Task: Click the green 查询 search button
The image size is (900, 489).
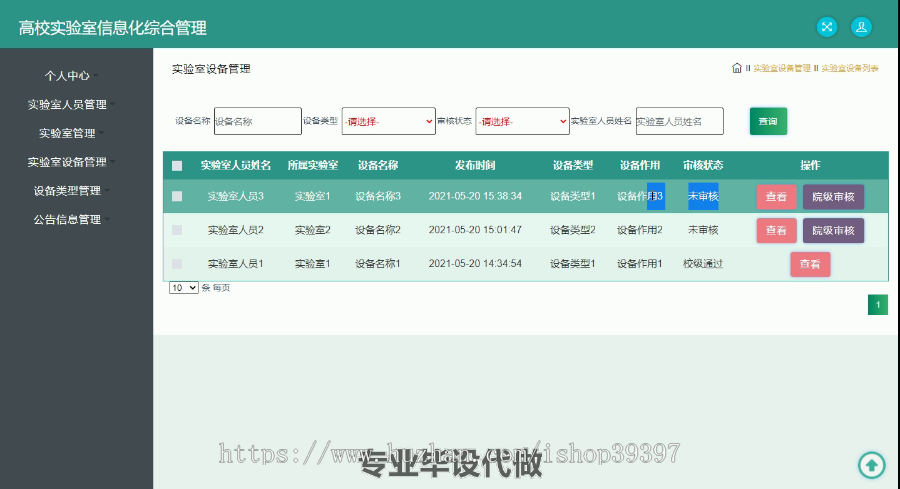Action: [768, 121]
